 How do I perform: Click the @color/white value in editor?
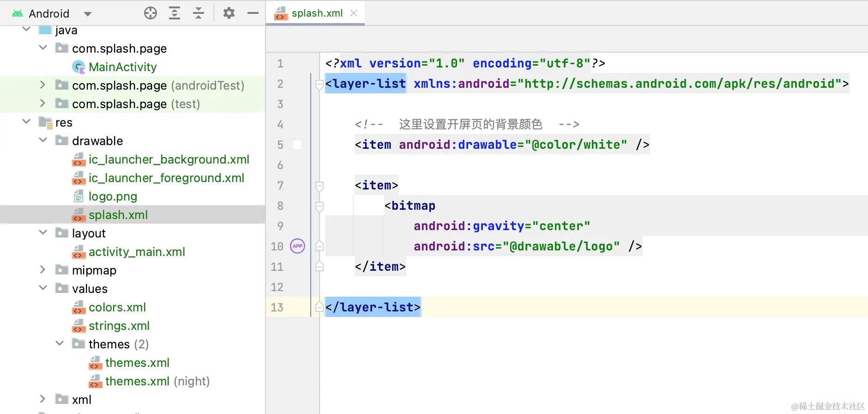coord(576,145)
